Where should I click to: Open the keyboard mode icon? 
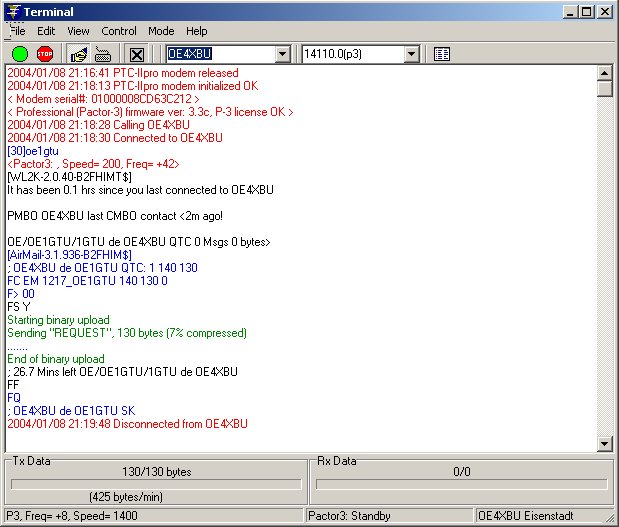pyautogui.click(x=103, y=54)
